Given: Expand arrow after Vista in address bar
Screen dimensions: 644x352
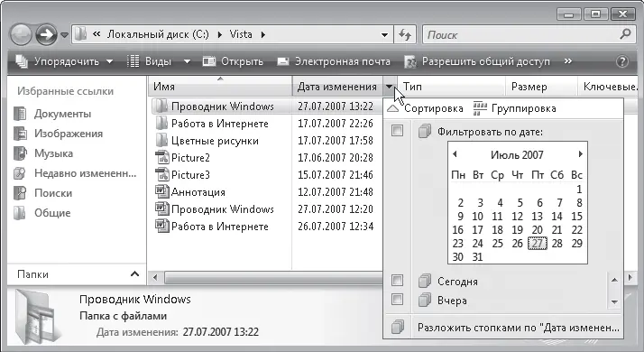Looking at the screenshot, I should (x=263, y=35).
